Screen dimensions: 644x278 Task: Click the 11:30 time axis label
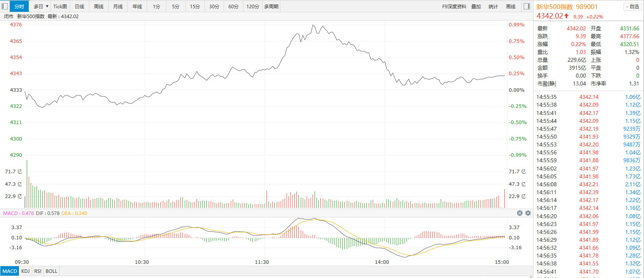(x=262, y=262)
